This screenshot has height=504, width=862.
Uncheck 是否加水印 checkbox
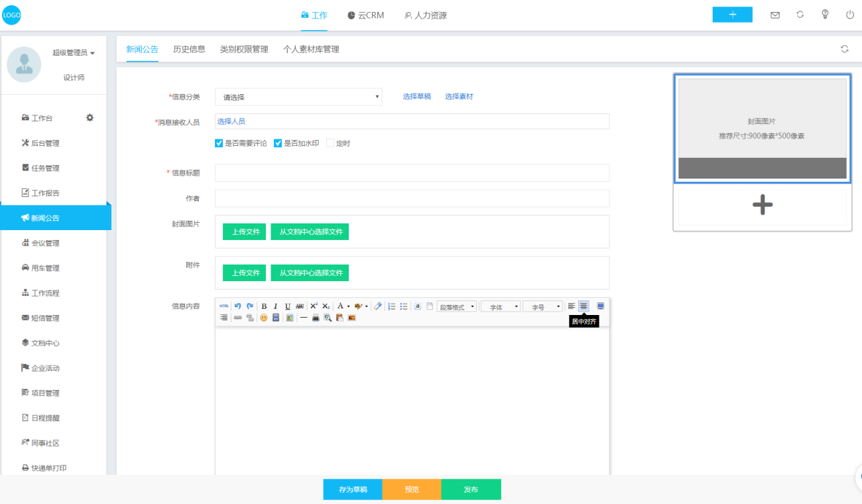coord(278,143)
